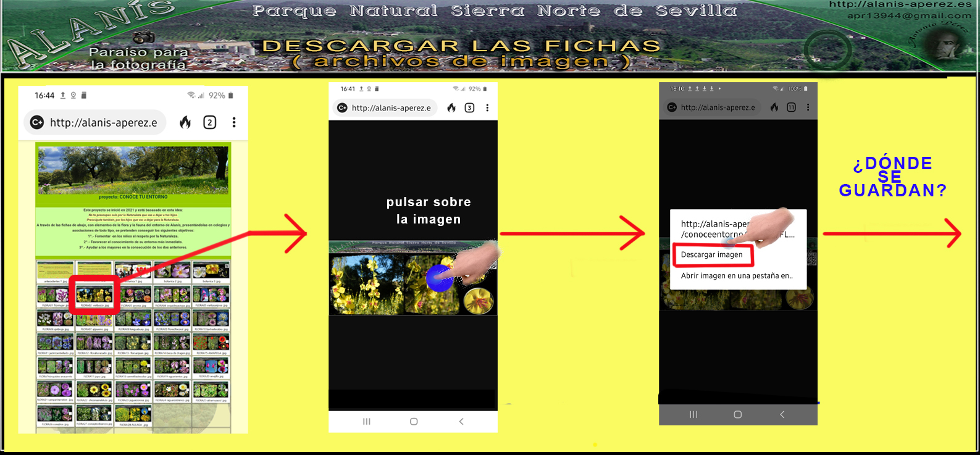Open the tab counter showing 11 tabs
Image resolution: width=980 pixels, height=455 pixels.
coord(791,107)
